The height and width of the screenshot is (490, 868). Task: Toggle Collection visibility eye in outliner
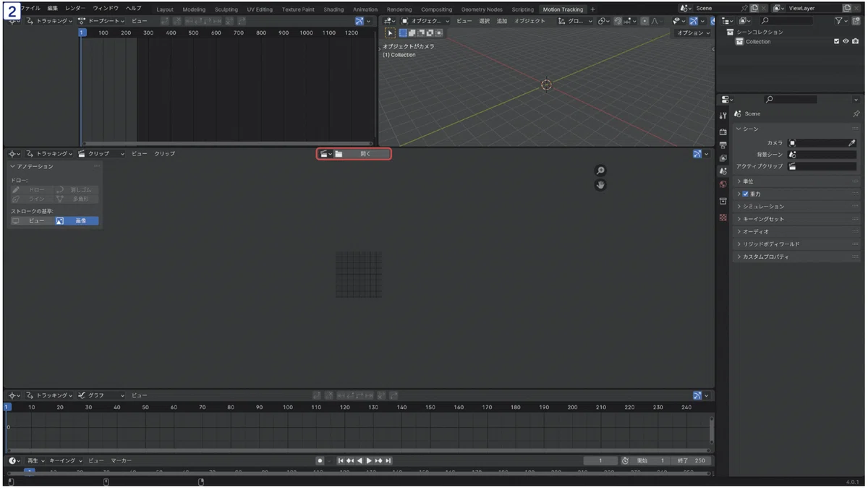(x=846, y=42)
